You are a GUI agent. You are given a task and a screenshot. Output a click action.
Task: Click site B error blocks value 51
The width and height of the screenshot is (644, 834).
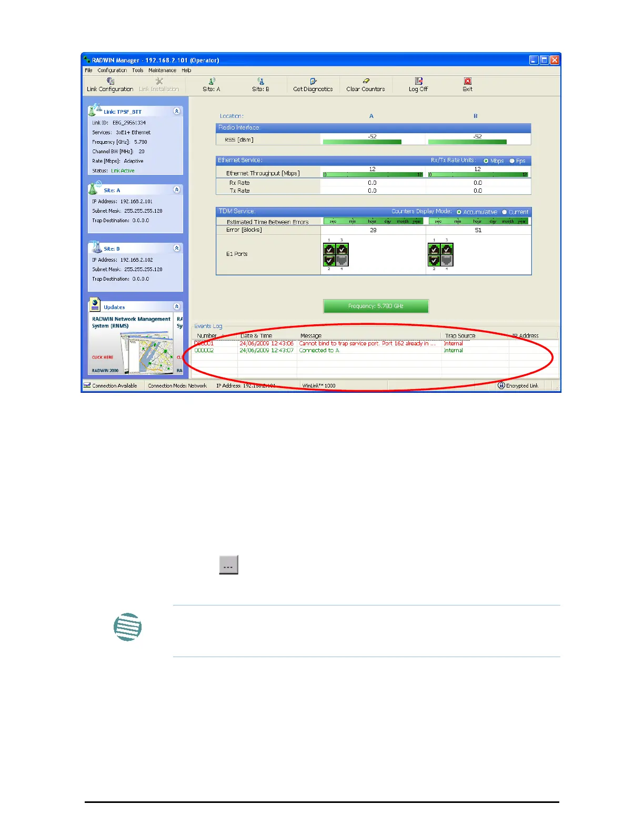click(478, 230)
